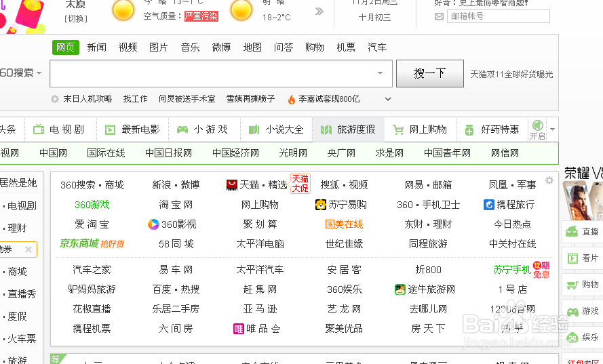Open the 光明网 link

click(x=293, y=153)
